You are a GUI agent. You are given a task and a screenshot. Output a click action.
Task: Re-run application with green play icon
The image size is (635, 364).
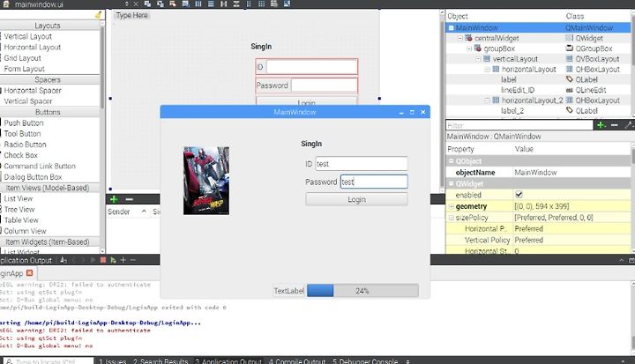113,260
